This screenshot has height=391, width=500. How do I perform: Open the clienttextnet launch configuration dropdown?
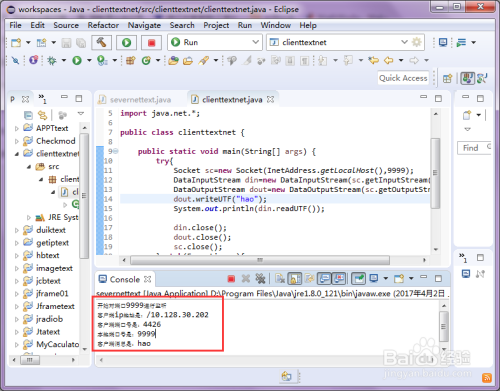[x=404, y=42]
